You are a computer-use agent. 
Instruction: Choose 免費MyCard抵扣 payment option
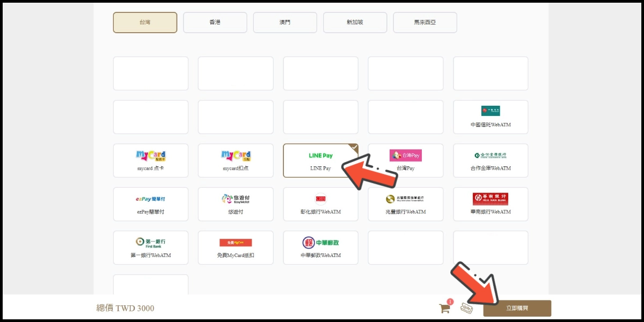tap(236, 247)
